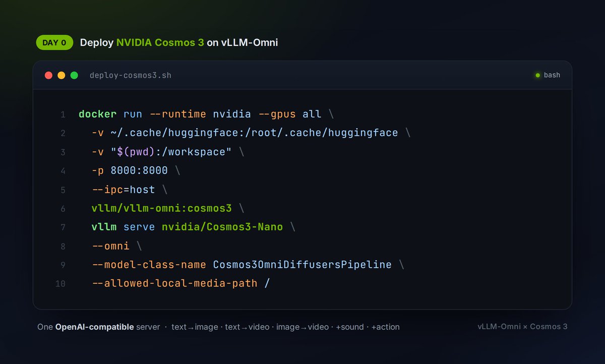
Task: Click the '--model-class-name' flag
Action: point(149,265)
